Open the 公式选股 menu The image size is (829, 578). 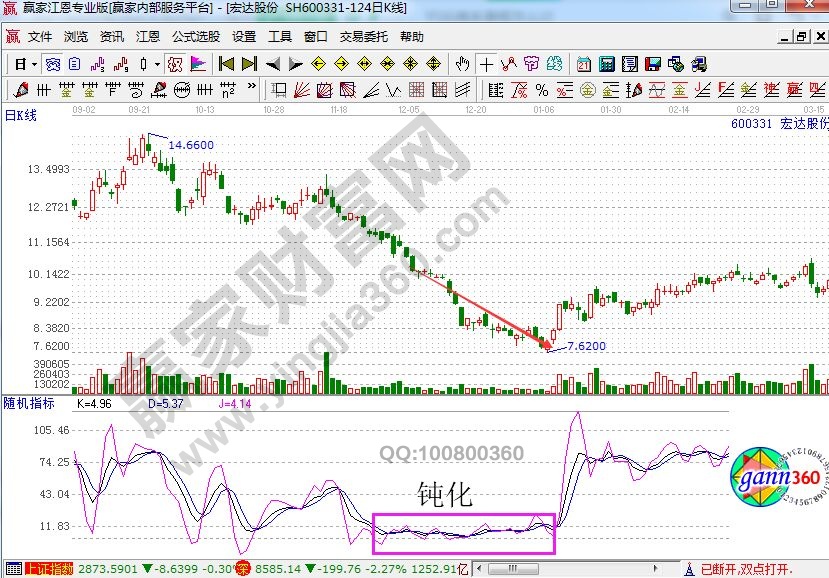(x=195, y=37)
